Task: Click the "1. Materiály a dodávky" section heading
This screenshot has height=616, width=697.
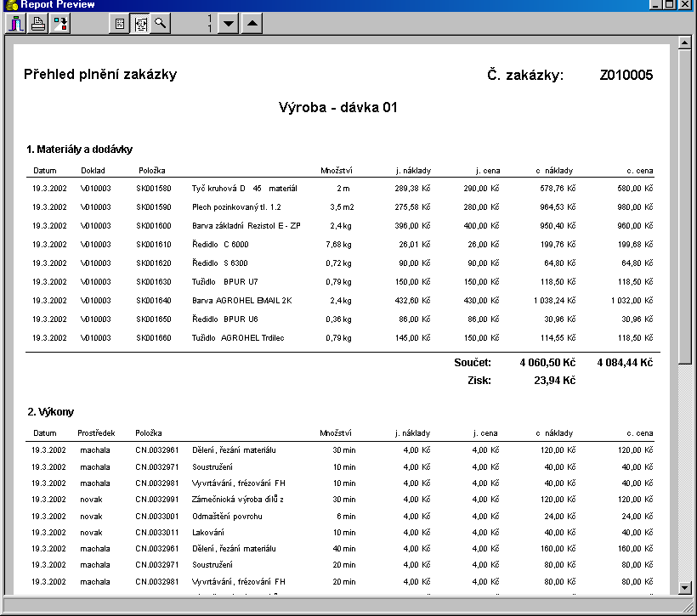Action: click(79, 150)
